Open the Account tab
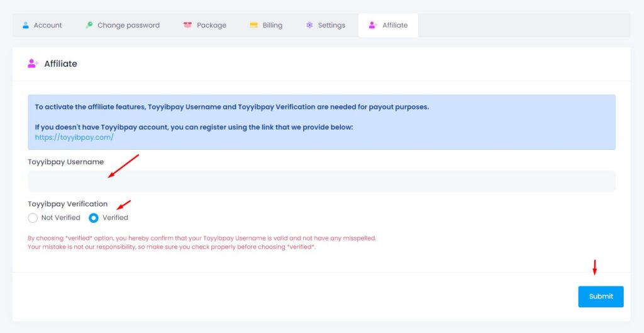This screenshot has height=333, width=644. 42,25
